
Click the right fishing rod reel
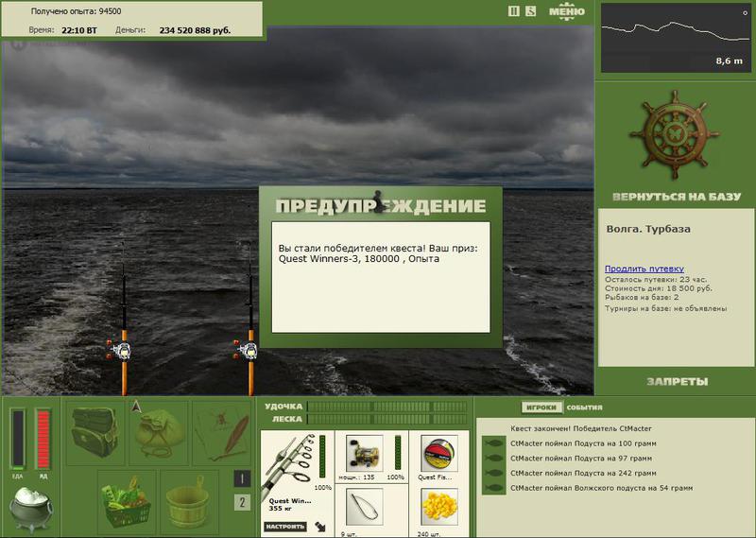(247, 350)
